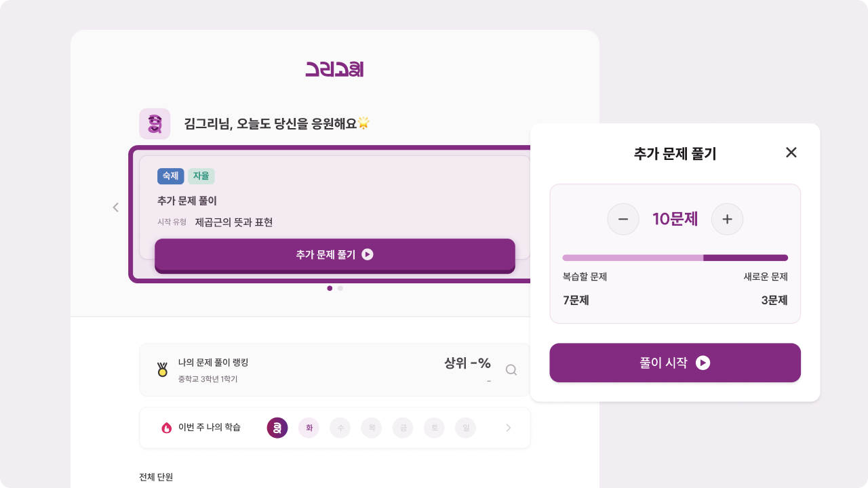Click the minus button to decrease problem count
The width and height of the screenshot is (868, 488).
623,219
